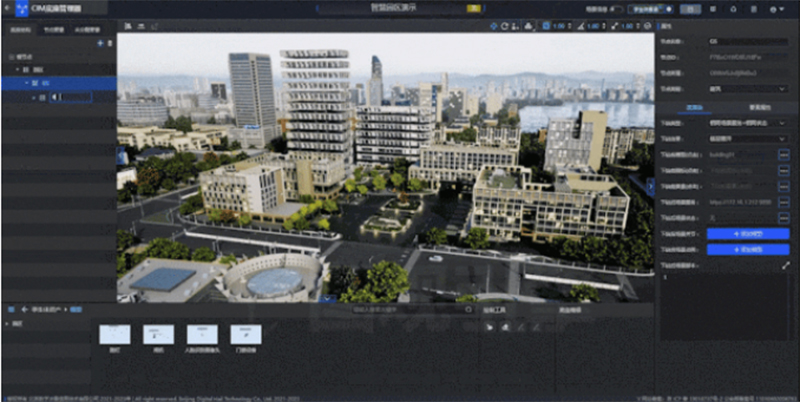Collapse the second-level node under the root
Image resolution: width=800 pixels, height=402 pixels.
[x=18, y=69]
